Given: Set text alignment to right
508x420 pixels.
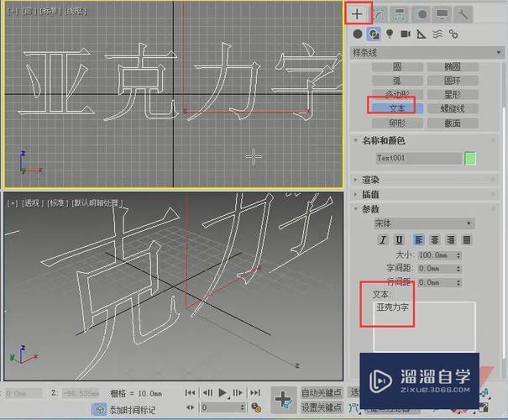Looking at the screenshot, I should [x=450, y=239].
